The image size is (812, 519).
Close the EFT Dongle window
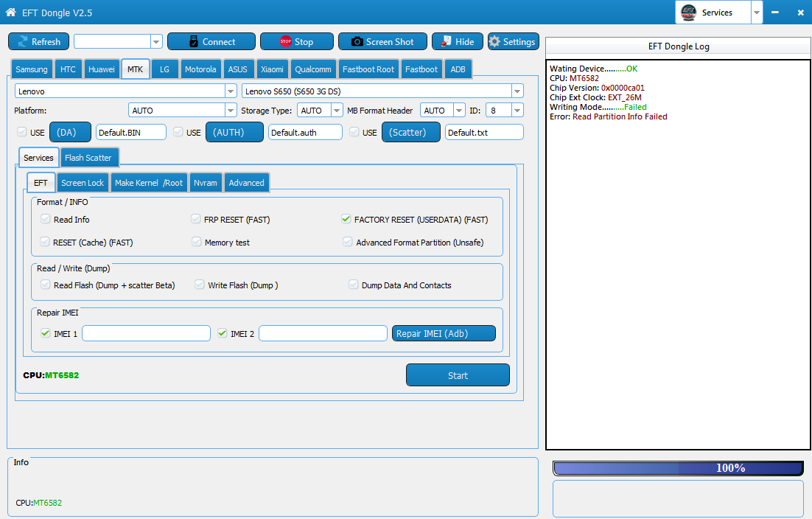801,13
